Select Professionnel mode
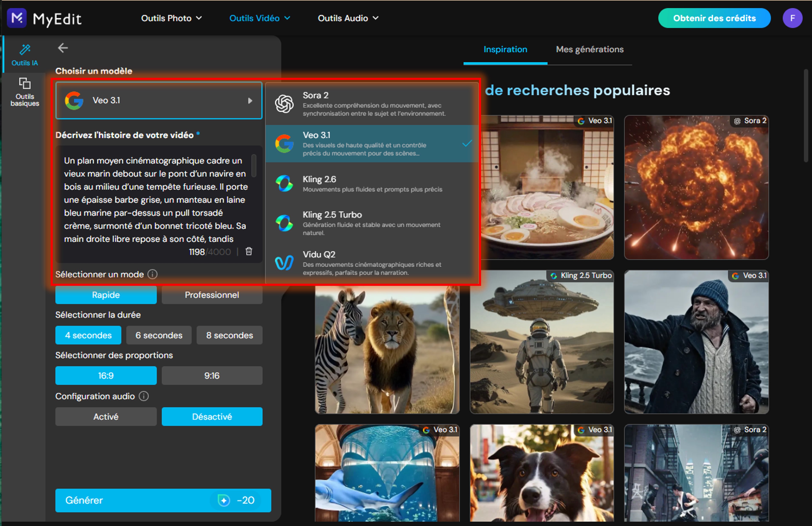The image size is (812, 526). (212, 295)
